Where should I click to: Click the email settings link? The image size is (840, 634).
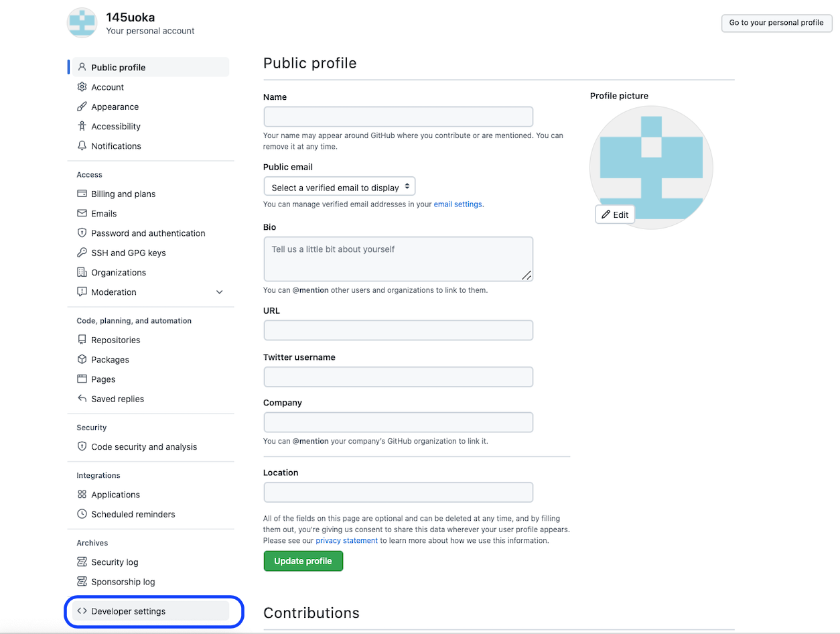click(458, 204)
